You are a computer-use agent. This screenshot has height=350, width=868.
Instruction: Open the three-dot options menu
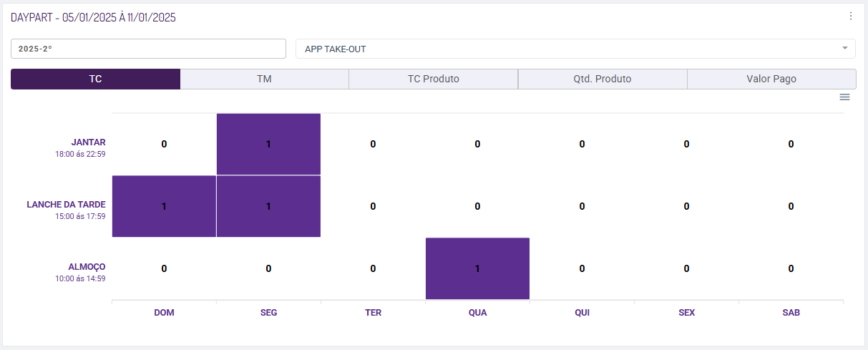click(x=850, y=16)
